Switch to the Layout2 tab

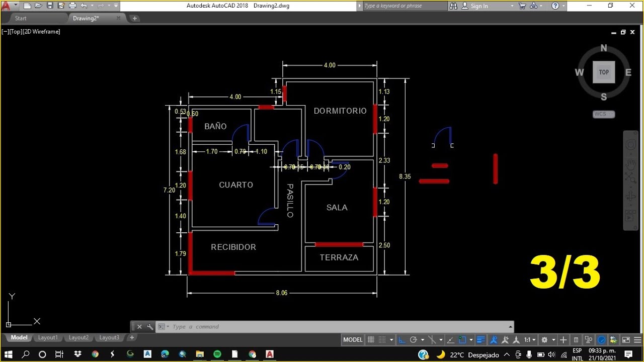78,338
